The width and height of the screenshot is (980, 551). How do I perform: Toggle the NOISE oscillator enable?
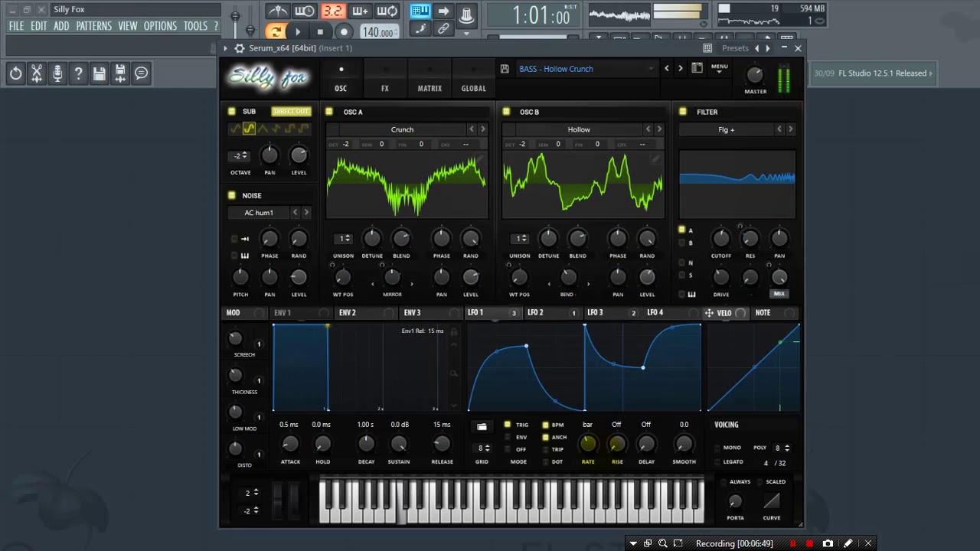tap(232, 195)
